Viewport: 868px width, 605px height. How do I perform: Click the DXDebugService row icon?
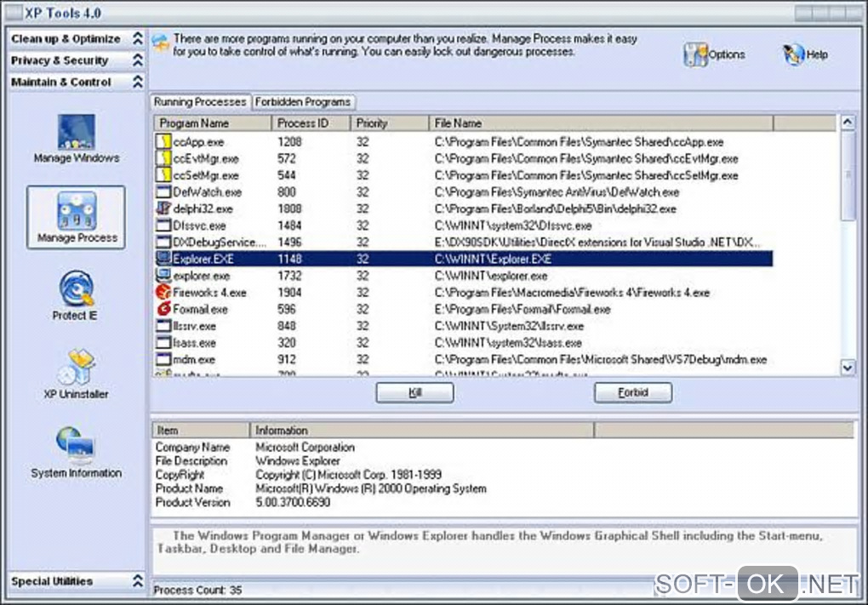click(163, 242)
